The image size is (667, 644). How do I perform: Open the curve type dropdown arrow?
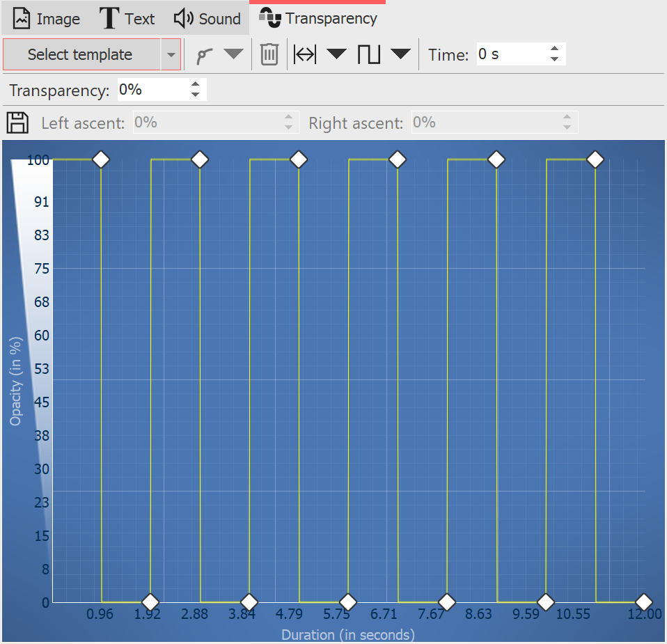coord(233,54)
